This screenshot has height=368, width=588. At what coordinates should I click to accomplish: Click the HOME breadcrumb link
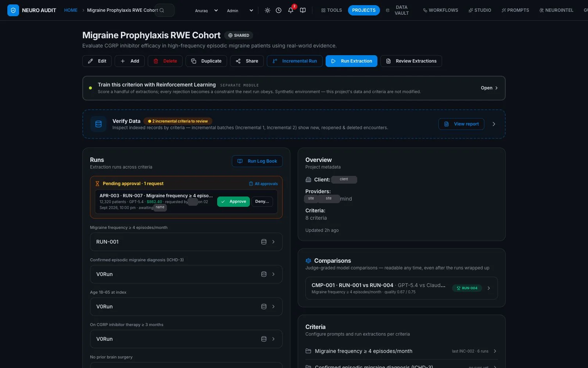(x=71, y=10)
